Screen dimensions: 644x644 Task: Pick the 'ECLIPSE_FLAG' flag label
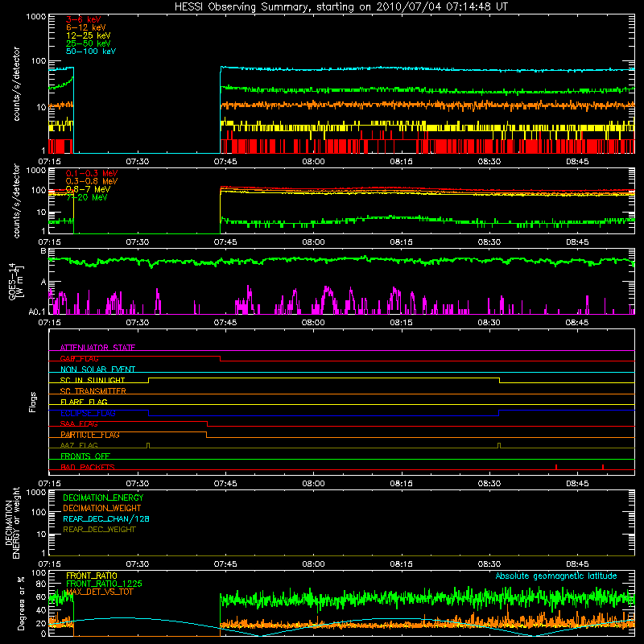88,413
